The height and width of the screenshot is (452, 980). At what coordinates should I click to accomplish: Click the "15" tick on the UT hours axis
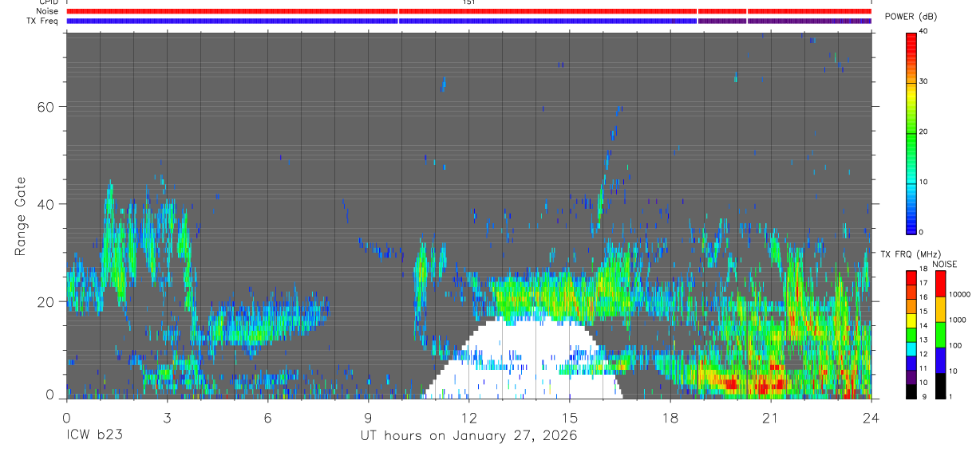tap(570, 417)
